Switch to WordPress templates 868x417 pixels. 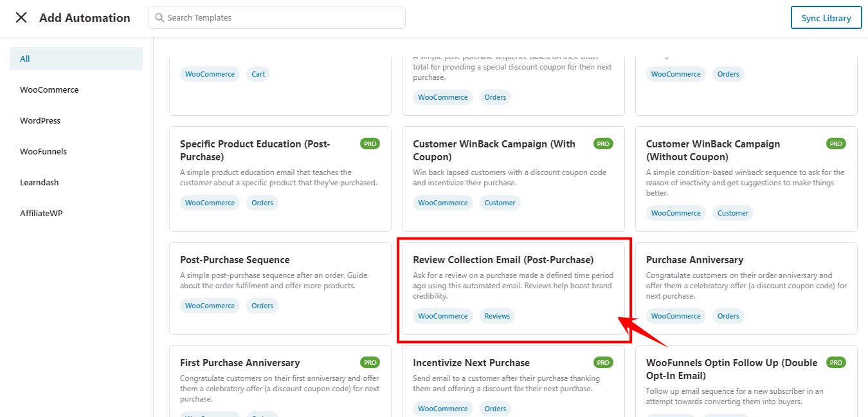tap(40, 120)
